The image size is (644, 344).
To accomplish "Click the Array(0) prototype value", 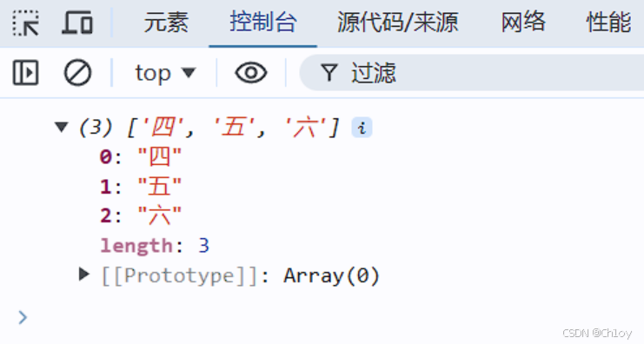I will (331, 275).
